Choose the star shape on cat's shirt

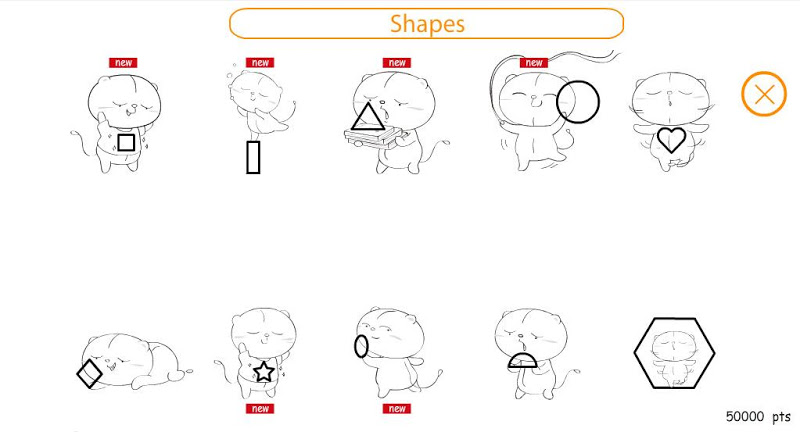click(x=264, y=372)
